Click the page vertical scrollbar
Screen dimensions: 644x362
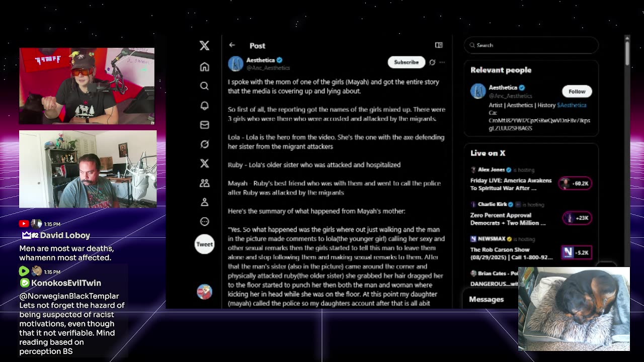(x=627, y=52)
